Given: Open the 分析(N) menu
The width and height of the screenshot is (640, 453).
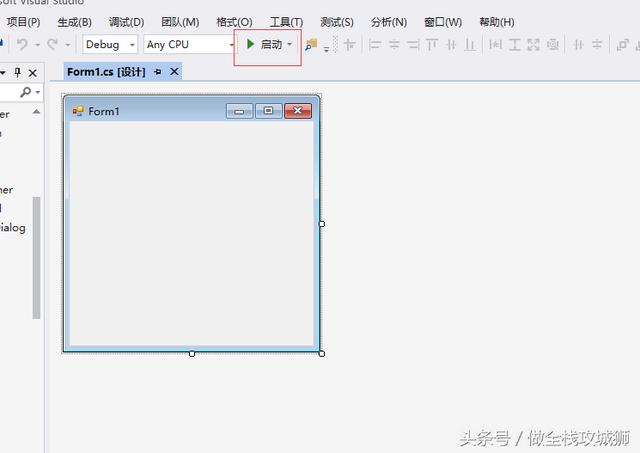Looking at the screenshot, I should (389, 22).
